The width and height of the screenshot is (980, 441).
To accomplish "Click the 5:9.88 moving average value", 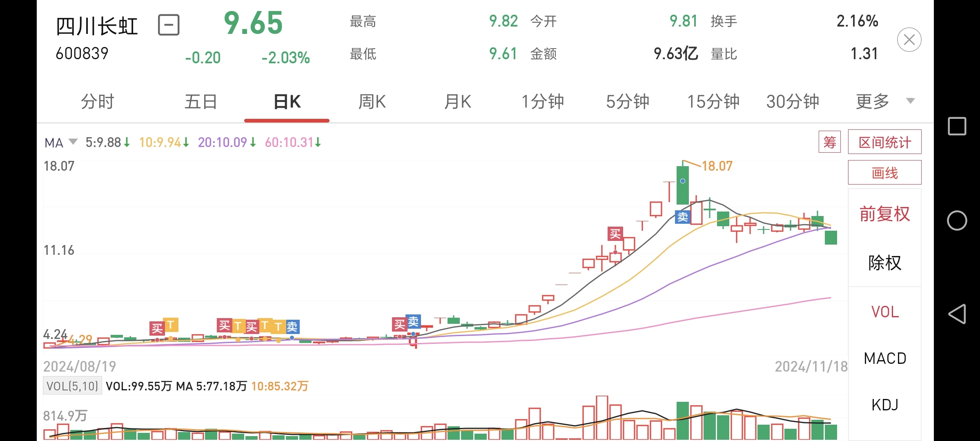I will coord(107,143).
